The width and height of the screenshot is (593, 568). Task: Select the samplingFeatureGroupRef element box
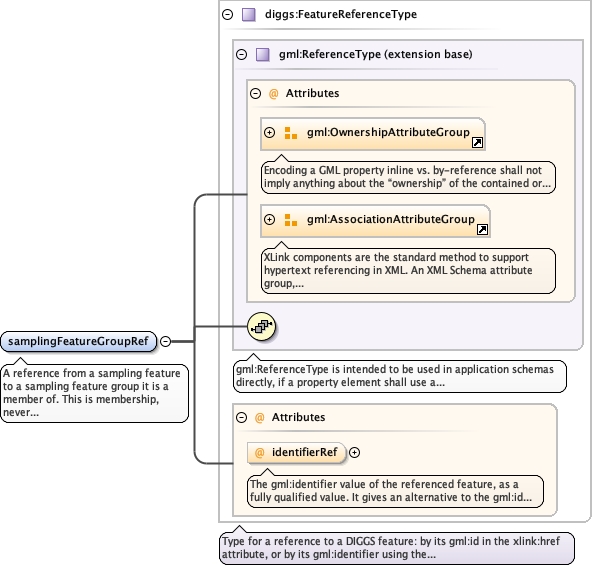(78, 341)
